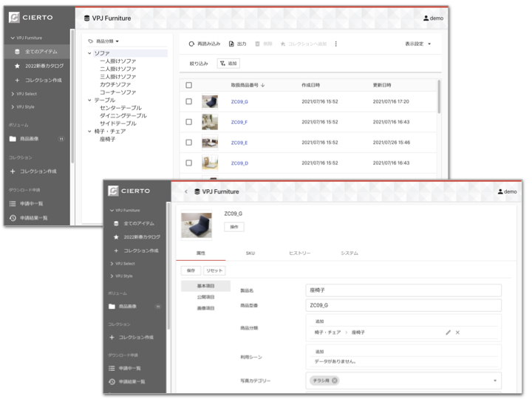
Task: Expand the 写真カテゴリー dropdown arrow
Action: (495, 381)
